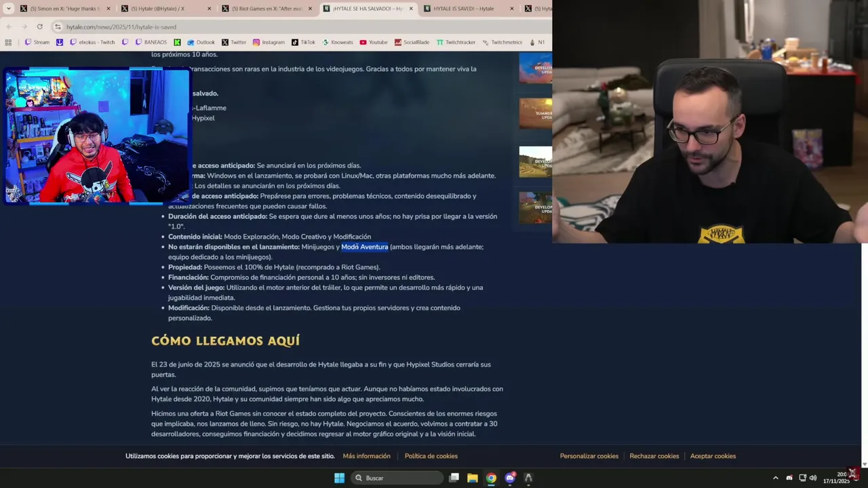Open the Twitchmetrics bookmark
Screen dimensions: 868x488
coord(502,42)
